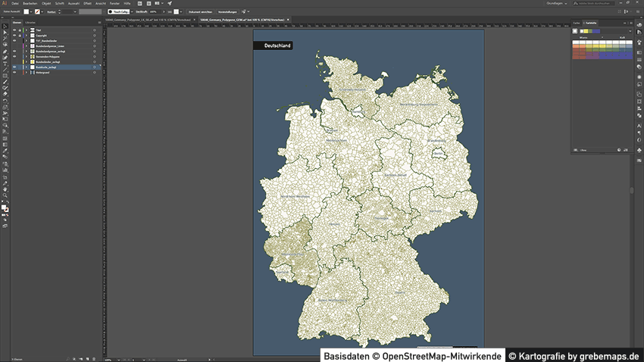Select the Zoom magnifier tool

coord(5,195)
